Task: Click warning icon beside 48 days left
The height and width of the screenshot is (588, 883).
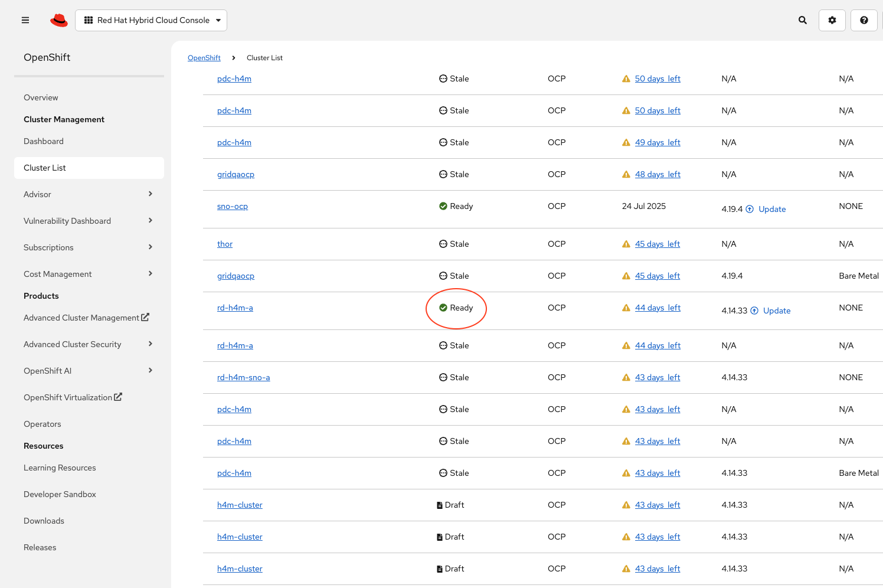Action: [626, 174]
